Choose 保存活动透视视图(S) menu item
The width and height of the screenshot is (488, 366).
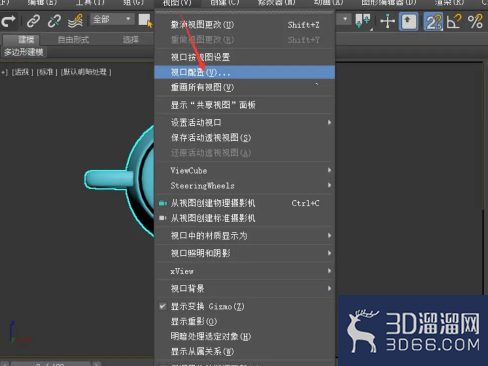pyautogui.click(x=245, y=137)
